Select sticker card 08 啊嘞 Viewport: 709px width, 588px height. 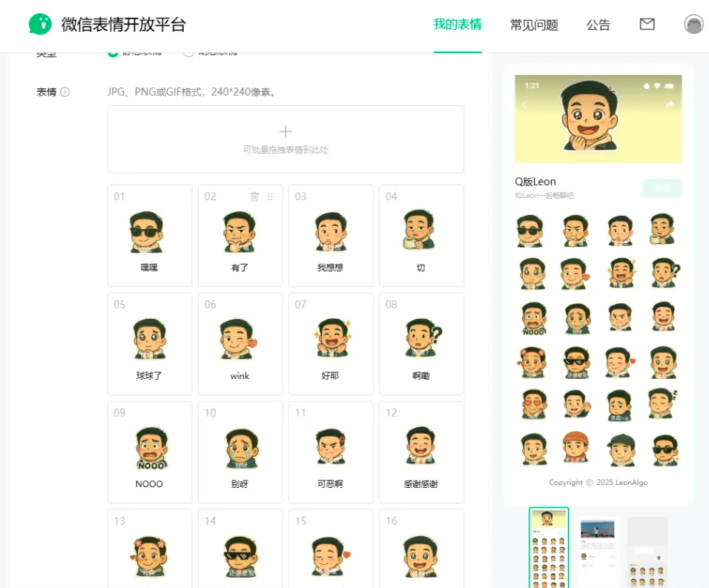point(421,344)
